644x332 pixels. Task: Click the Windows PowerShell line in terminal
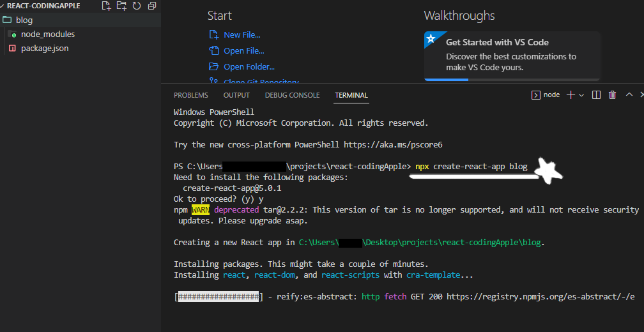coord(214,112)
